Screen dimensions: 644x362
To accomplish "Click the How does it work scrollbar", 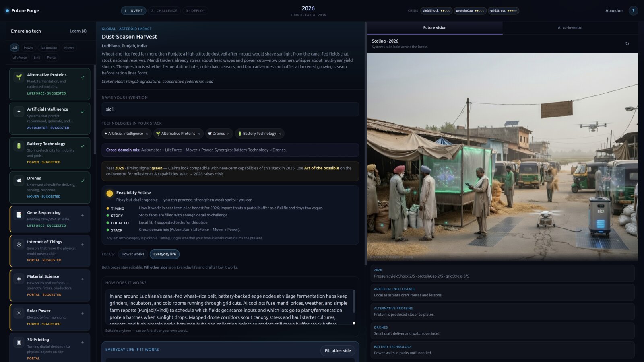I will pyautogui.click(x=354, y=301).
